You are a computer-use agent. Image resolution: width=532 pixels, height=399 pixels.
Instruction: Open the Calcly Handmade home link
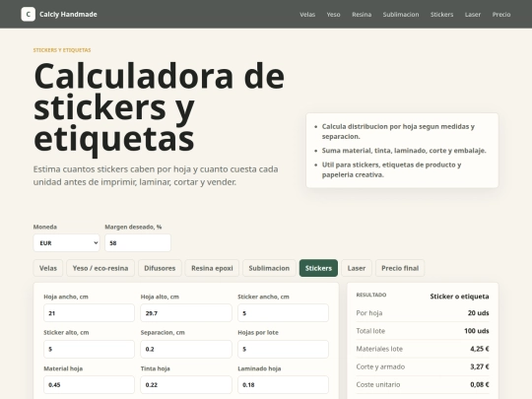pos(59,14)
